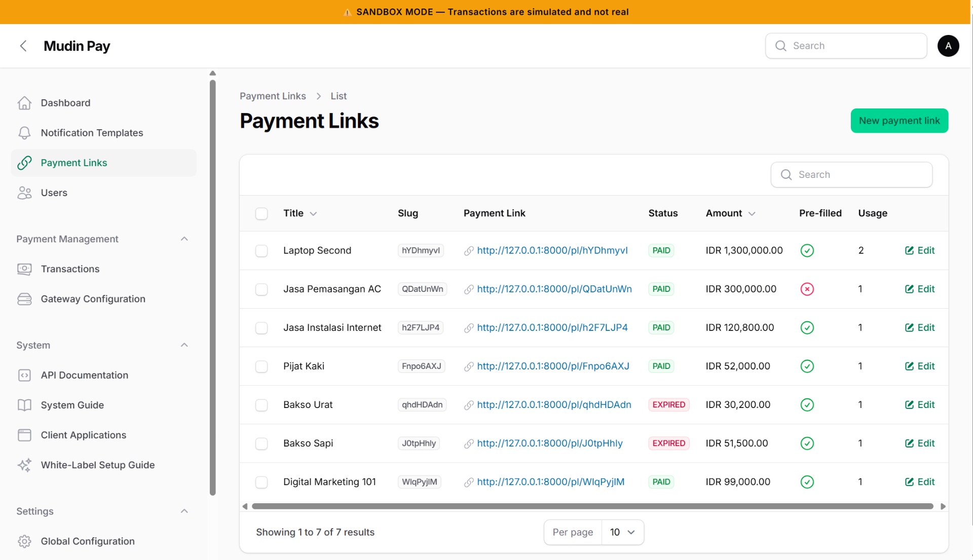973x560 pixels.
Task: Click the pre-filled check icon for Bakso Sapi
Action: click(807, 443)
